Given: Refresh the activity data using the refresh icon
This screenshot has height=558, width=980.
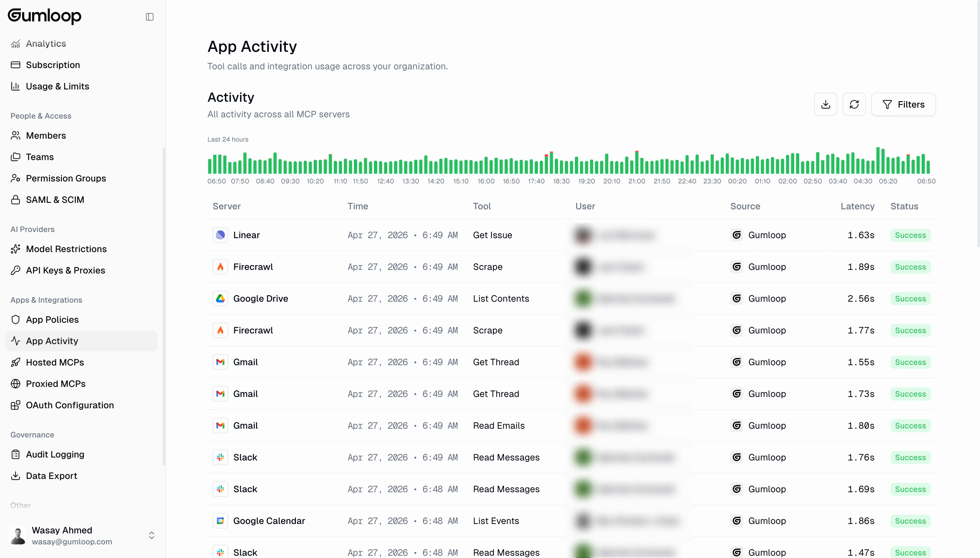Looking at the screenshot, I should tap(854, 104).
